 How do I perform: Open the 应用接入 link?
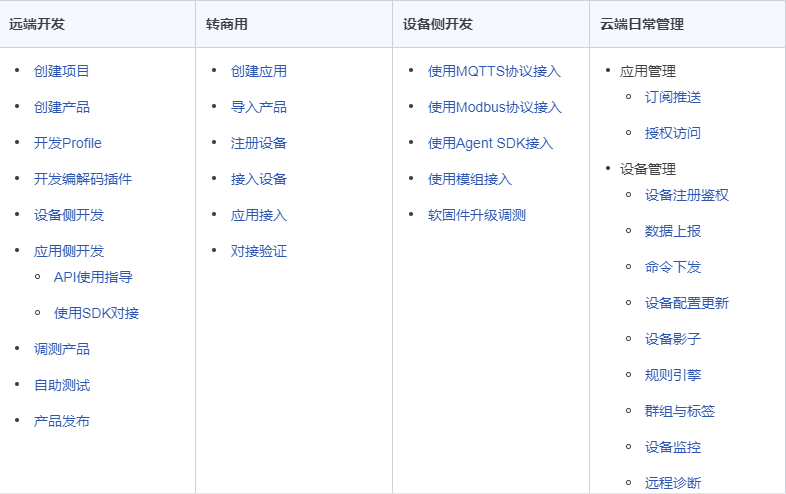[259, 215]
